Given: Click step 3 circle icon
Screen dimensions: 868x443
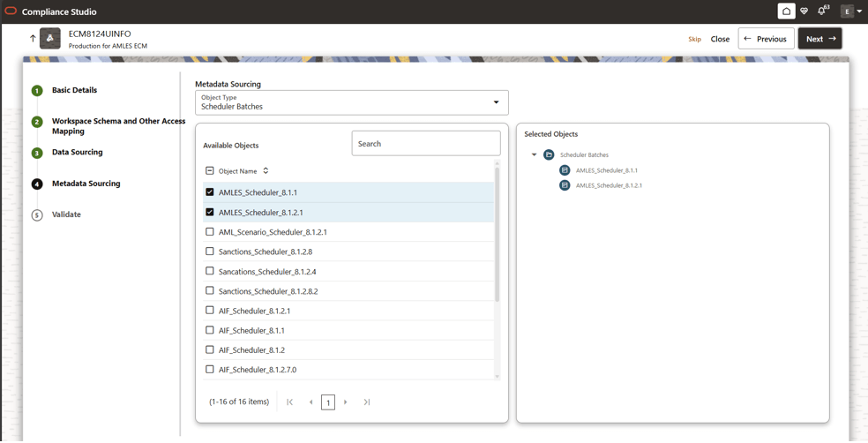Looking at the screenshot, I should point(37,153).
